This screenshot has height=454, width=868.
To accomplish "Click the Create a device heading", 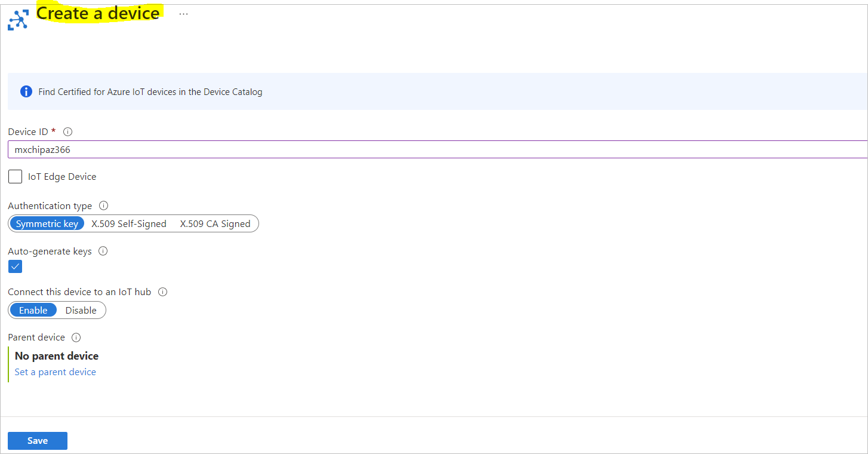I will pyautogui.click(x=98, y=13).
